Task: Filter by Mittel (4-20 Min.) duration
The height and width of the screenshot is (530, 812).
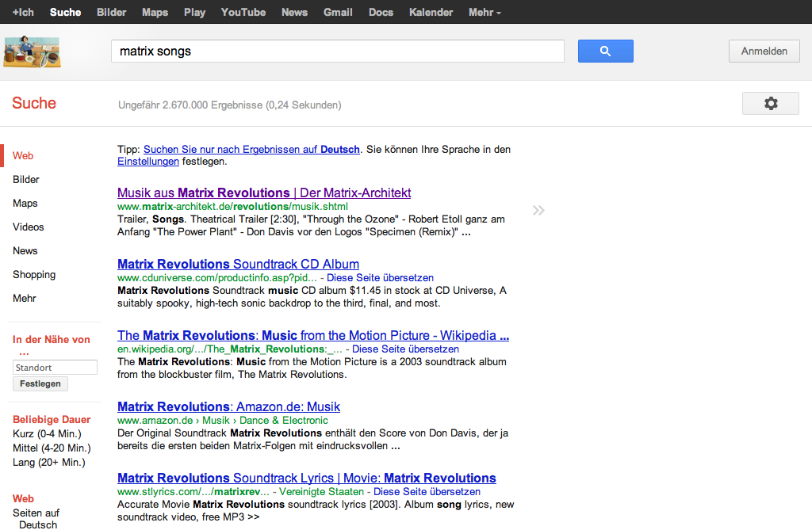Action: pos(52,448)
